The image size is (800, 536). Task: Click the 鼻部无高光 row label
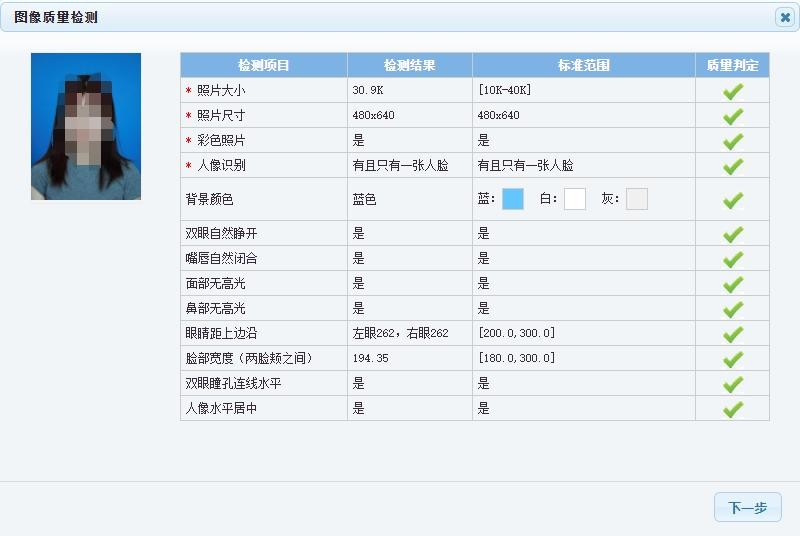pos(215,308)
